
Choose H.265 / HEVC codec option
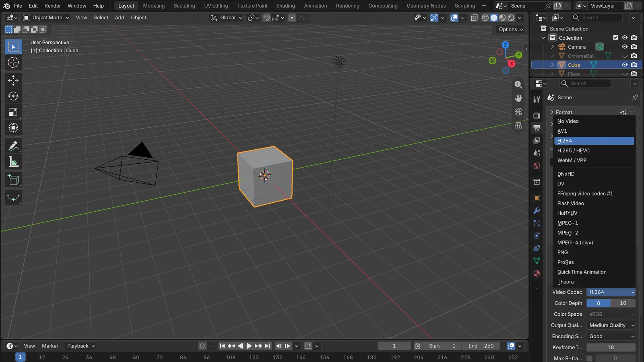click(x=594, y=150)
